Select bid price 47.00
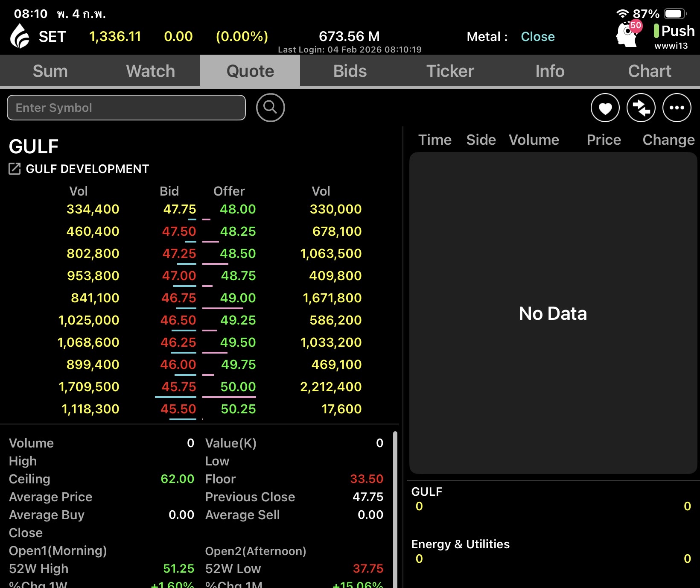 click(179, 275)
